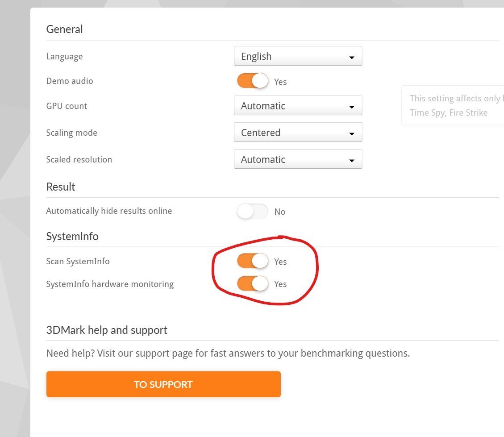Turn off the Demo audio toggle
Image resolution: width=504 pixels, height=437 pixels.
pyautogui.click(x=253, y=81)
